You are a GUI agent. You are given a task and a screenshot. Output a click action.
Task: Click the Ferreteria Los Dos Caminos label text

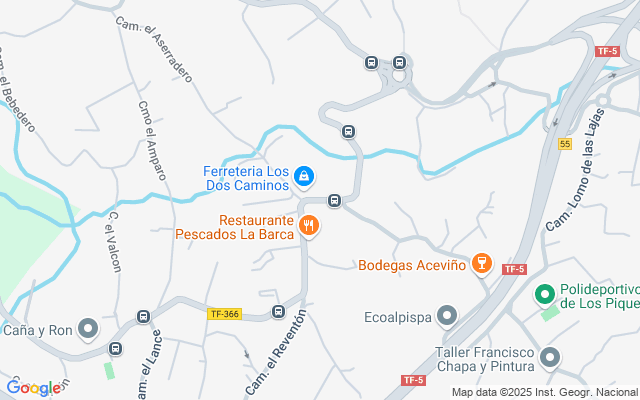246,178
